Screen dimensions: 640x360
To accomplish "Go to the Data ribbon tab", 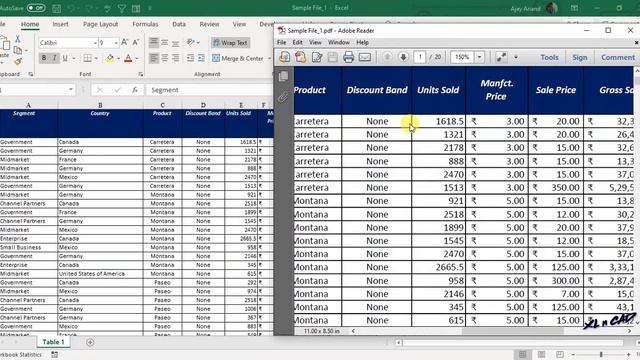I will pyautogui.click(x=179, y=24).
